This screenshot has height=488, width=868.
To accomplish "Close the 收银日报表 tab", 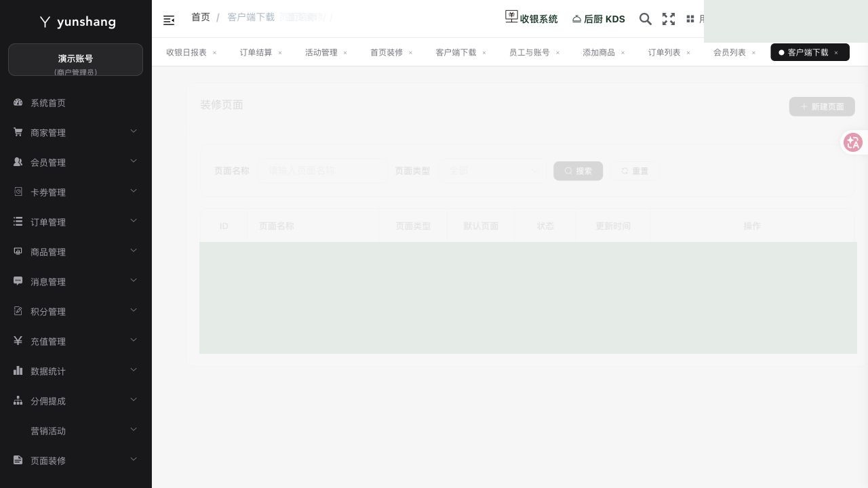I will point(215,53).
